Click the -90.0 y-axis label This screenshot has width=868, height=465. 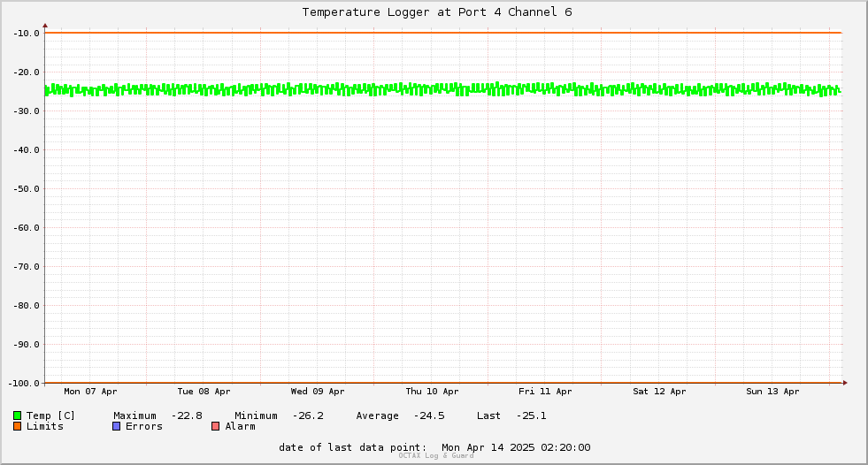coord(27,345)
